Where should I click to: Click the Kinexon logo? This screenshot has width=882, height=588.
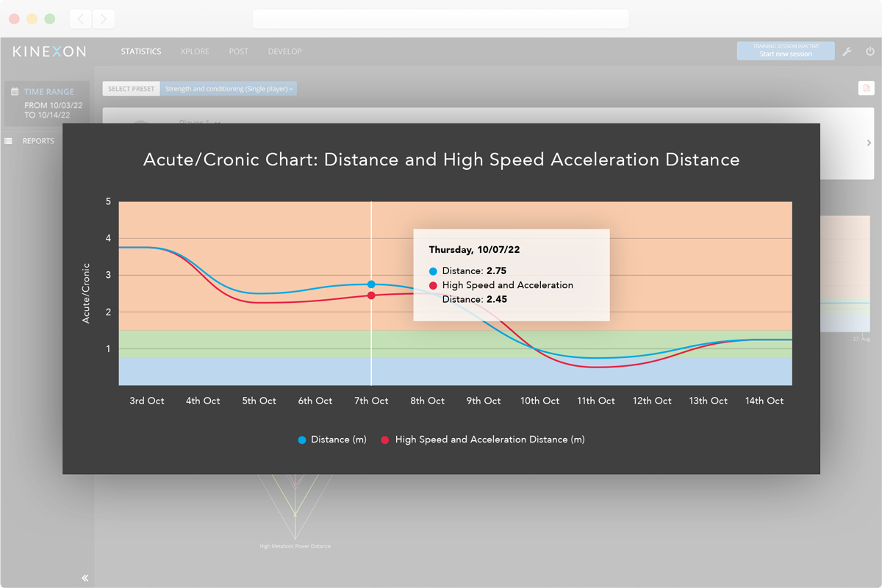[x=49, y=51]
